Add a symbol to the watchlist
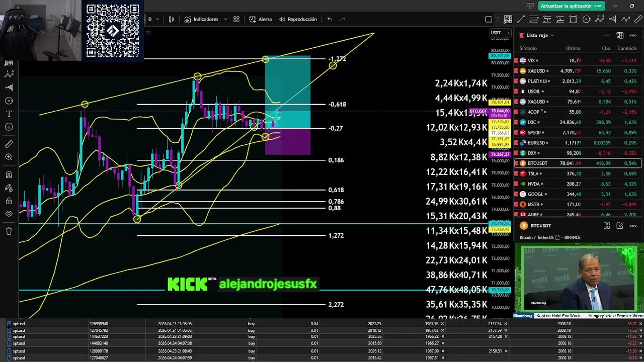Image resolution: width=644 pixels, height=362 pixels. (x=607, y=35)
